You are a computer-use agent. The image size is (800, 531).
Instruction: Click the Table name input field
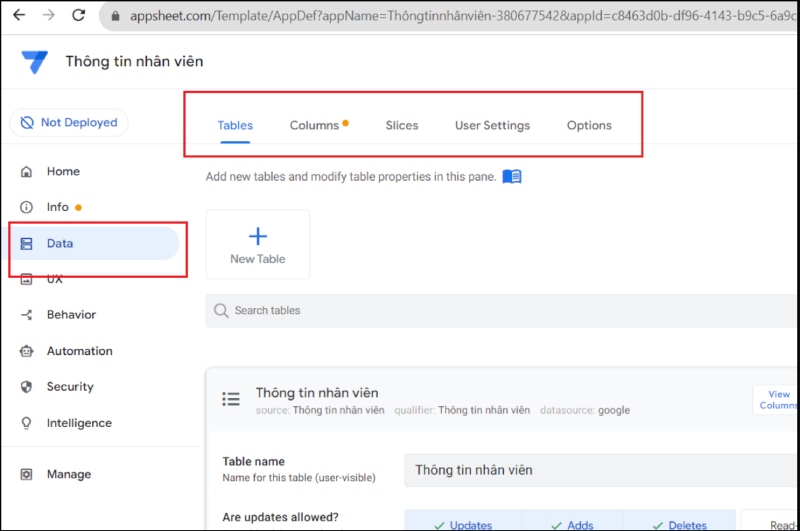click(x=602, y=470)
